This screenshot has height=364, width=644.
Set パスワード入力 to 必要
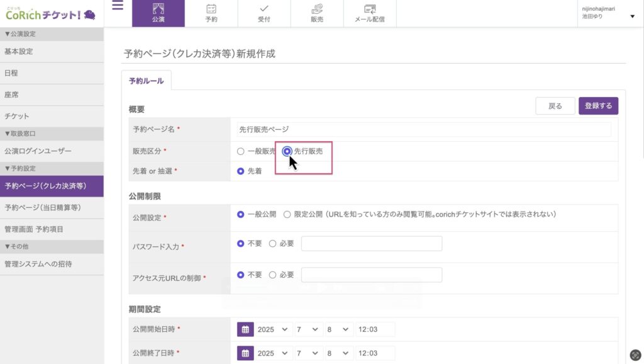(x=273, y=244)
